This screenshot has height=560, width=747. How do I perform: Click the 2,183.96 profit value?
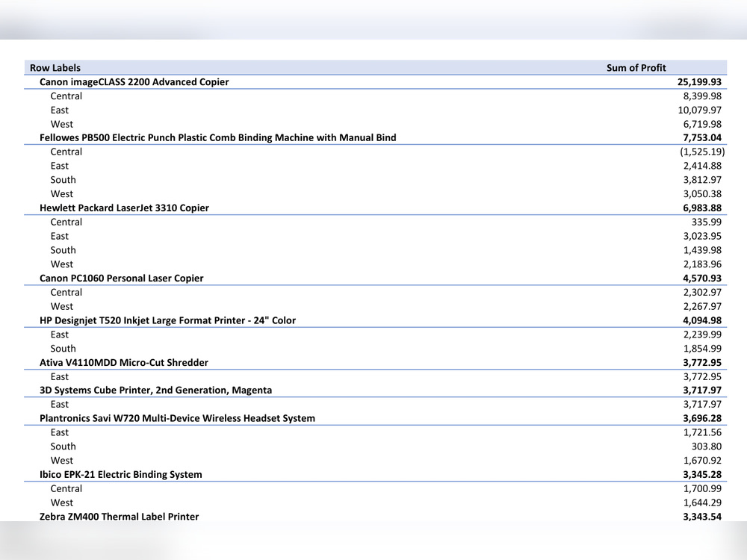(x=702, y=264)
